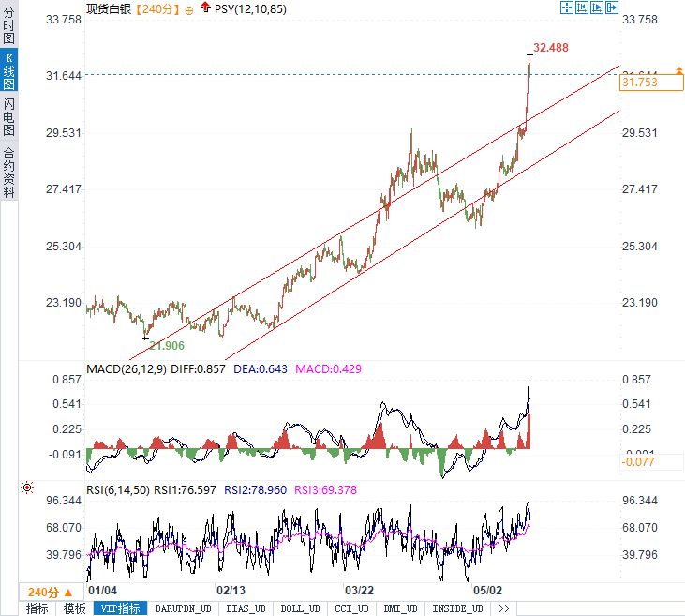
Task: Click the current price box 31.753
Action: [651, 83]
